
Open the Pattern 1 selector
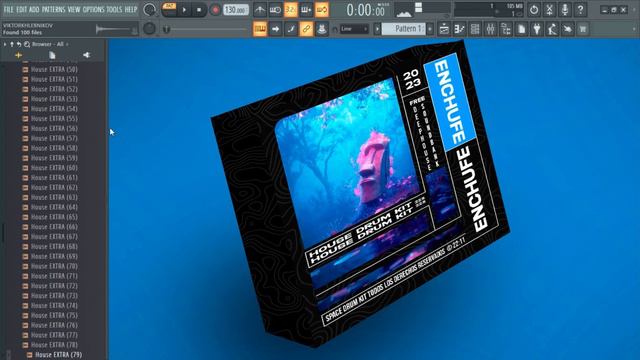coord(404,29)
